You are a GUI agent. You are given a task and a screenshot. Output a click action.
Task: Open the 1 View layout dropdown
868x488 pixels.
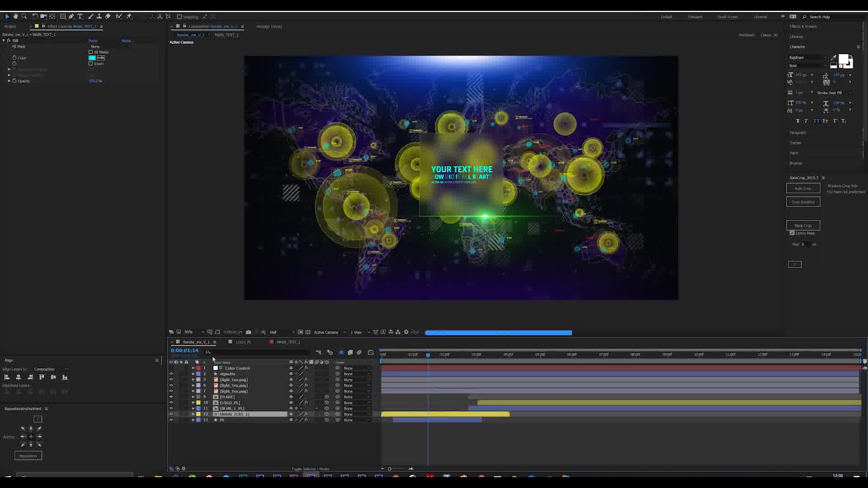point(360,332)
